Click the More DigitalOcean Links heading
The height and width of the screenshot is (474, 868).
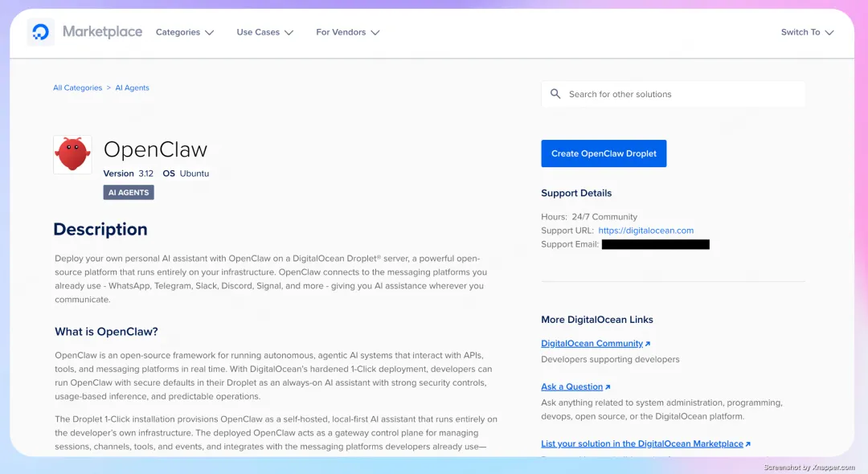pos(596,320)
